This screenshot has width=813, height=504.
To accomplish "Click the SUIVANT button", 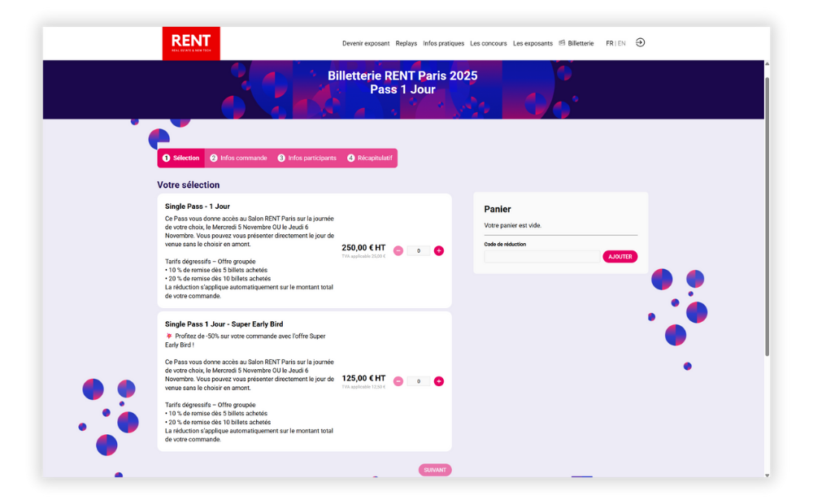I will click(x=435, y=470).
